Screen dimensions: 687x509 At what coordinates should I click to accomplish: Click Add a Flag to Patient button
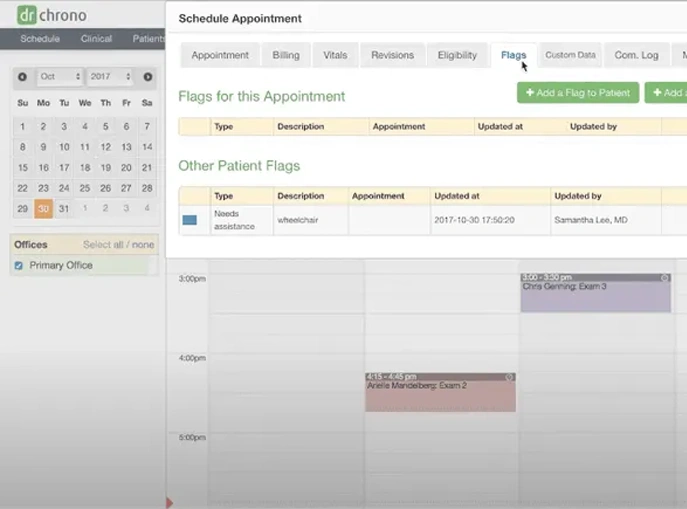tap(578, 93)
